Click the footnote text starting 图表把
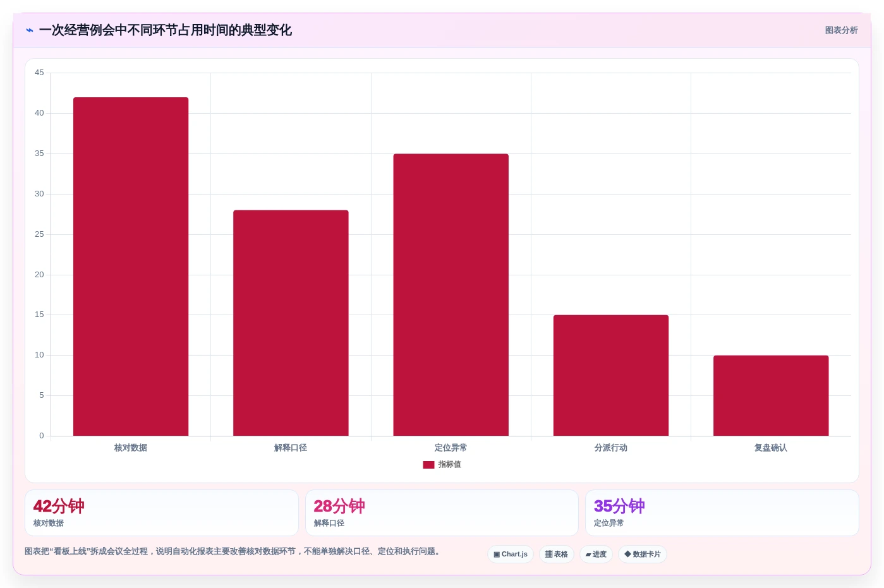This screenshot has width=884, height=588. 234,551
